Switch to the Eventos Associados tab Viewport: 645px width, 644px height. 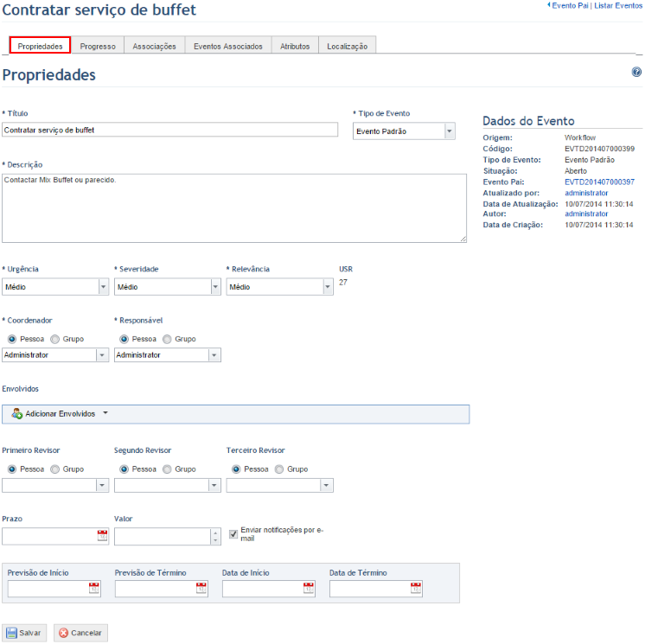(x=228, y=46)
